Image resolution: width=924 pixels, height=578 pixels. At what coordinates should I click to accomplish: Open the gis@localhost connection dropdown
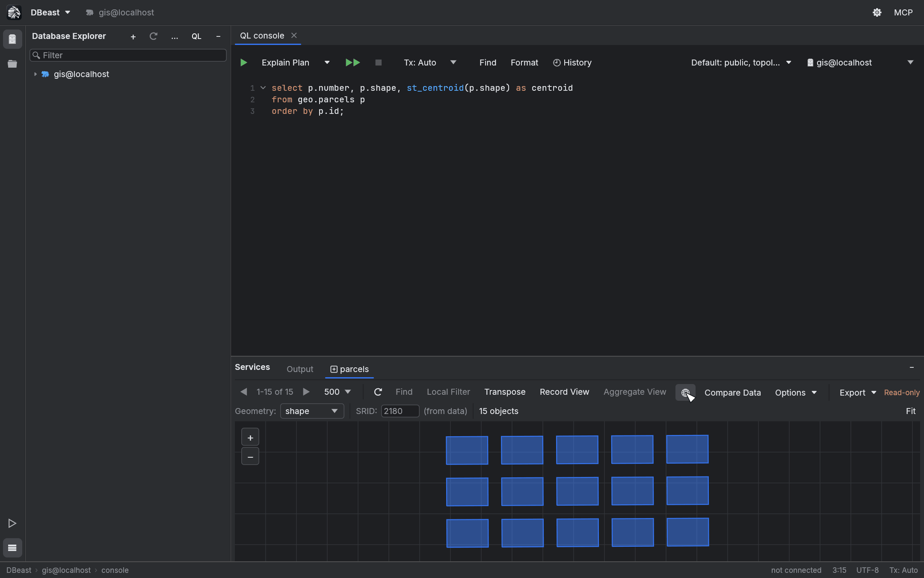(x=860, y=63)
